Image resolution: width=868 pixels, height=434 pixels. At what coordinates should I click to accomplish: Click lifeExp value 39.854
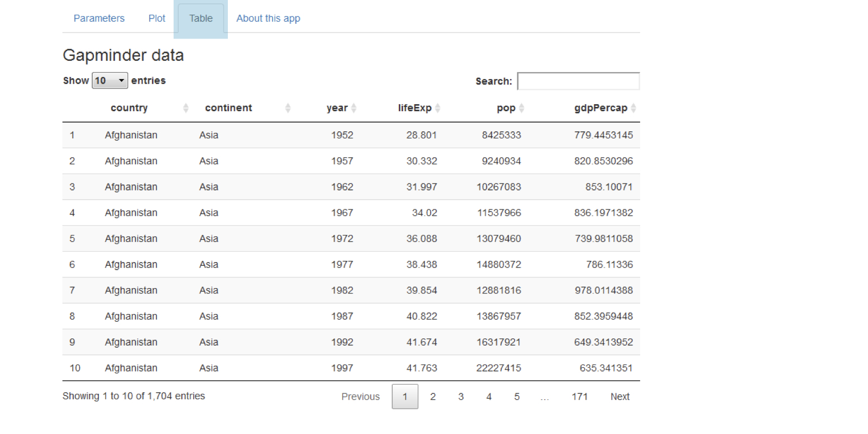pos(422,290)
